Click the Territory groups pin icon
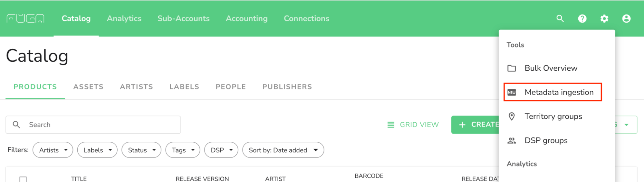Image resolution: width=644 pixels, height=182 pixels. pos(512,116)
